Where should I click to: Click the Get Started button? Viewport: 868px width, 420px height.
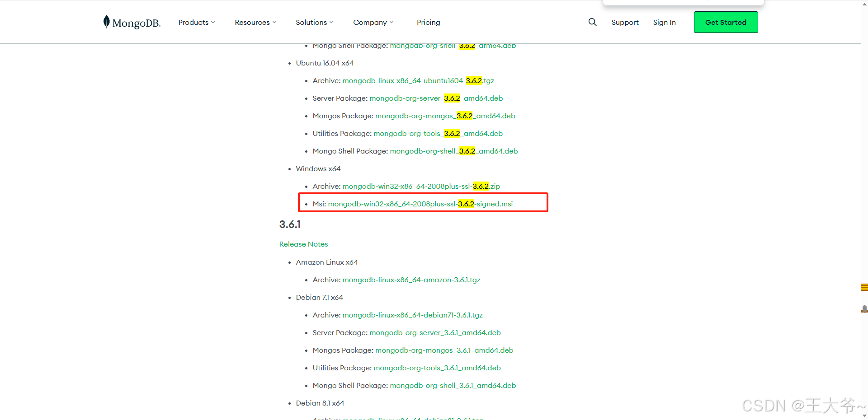click(x=726, y=22)
